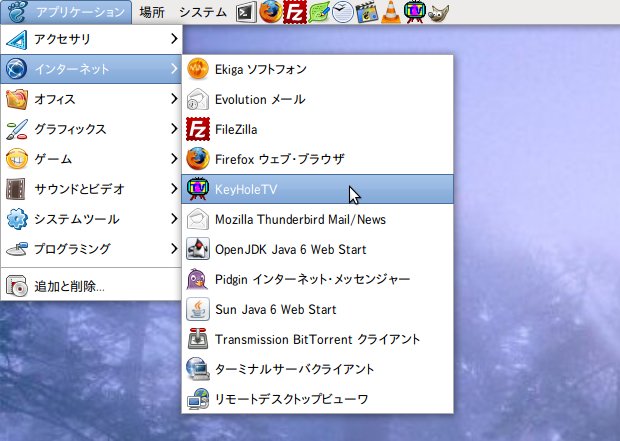This screenshot has height=441, width=620.
Task: Select the プログラミング category
Action: (x=91, y=249)
